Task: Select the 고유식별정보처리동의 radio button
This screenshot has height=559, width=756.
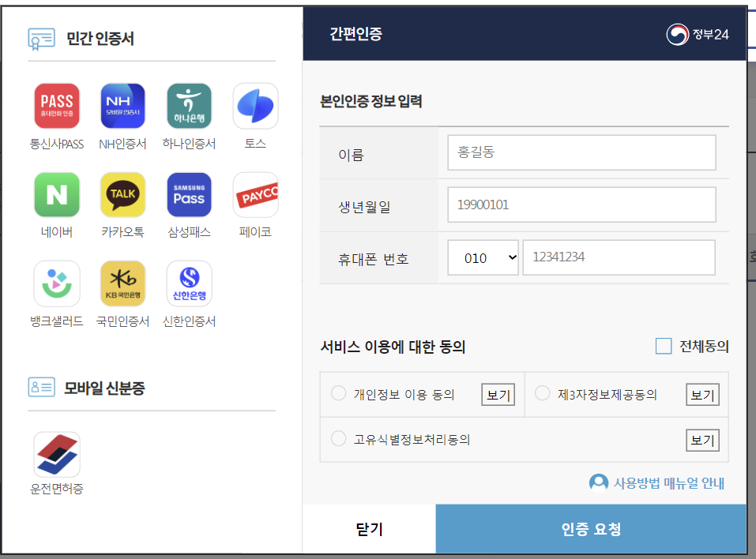Action: (x=339, y=440)
